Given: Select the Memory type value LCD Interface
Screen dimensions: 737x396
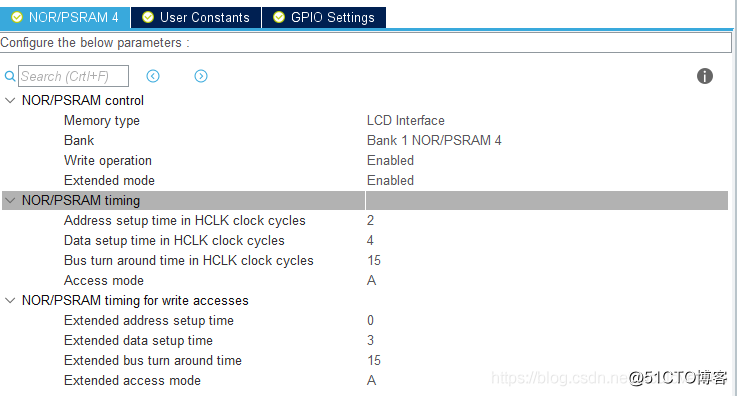Looking at the screenshot, I should click(x=406, y=120).
